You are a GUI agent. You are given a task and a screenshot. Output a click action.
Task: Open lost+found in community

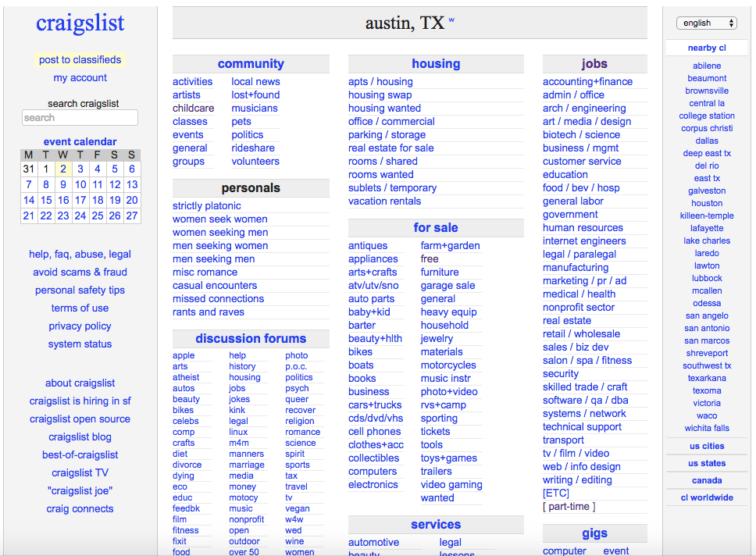tap(255, 95)
